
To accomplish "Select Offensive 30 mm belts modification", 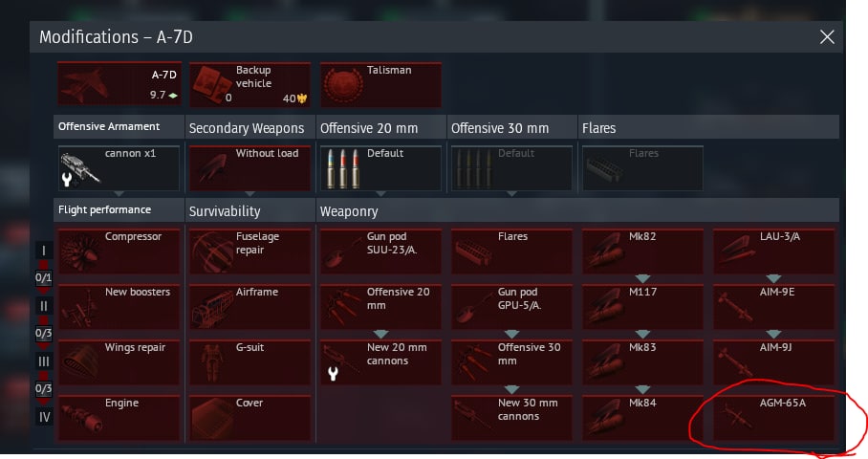I will (x=511, y=362).
